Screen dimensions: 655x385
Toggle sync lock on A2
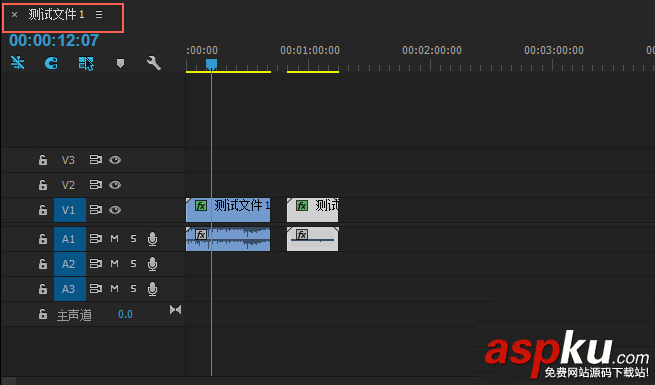point(96,263)
